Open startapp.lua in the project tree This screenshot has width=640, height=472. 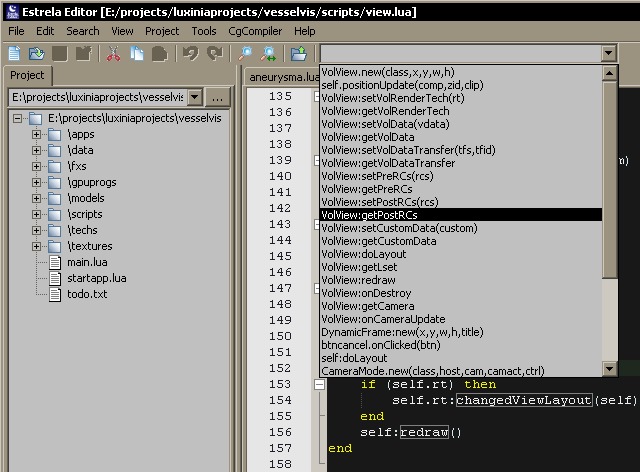pyautogui.click(x=96, y=278)
